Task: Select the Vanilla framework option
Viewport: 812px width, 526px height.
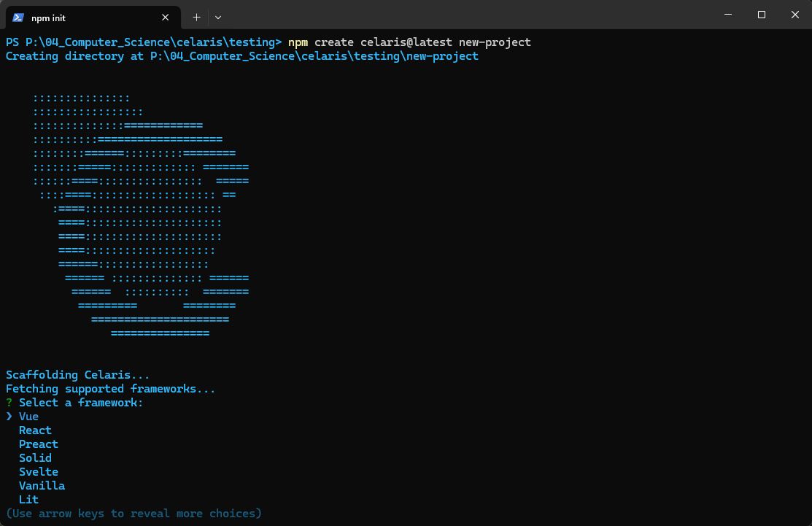Action: [x=42, y=485]
